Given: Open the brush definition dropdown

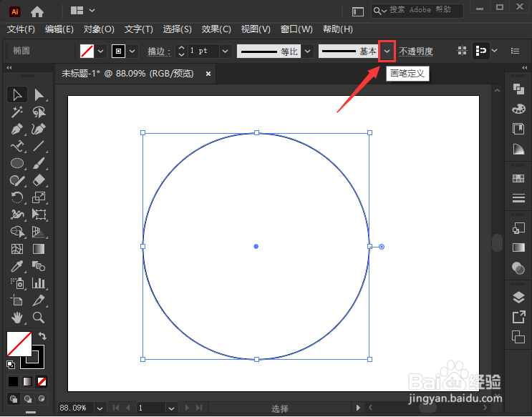Looking at the screenshot, I should [x=387, y=51].
